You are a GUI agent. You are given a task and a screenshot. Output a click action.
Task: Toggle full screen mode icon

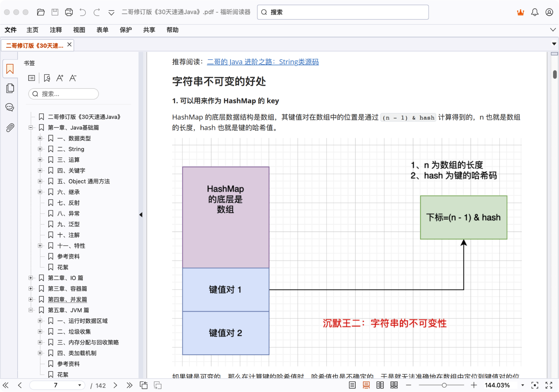point(549,385)
